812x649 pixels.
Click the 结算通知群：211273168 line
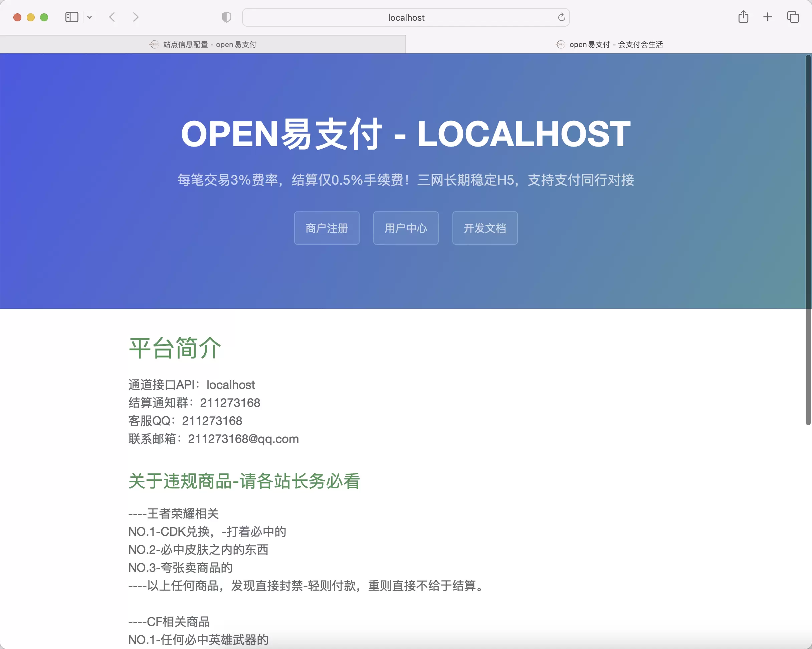click(x=194, y=403)
